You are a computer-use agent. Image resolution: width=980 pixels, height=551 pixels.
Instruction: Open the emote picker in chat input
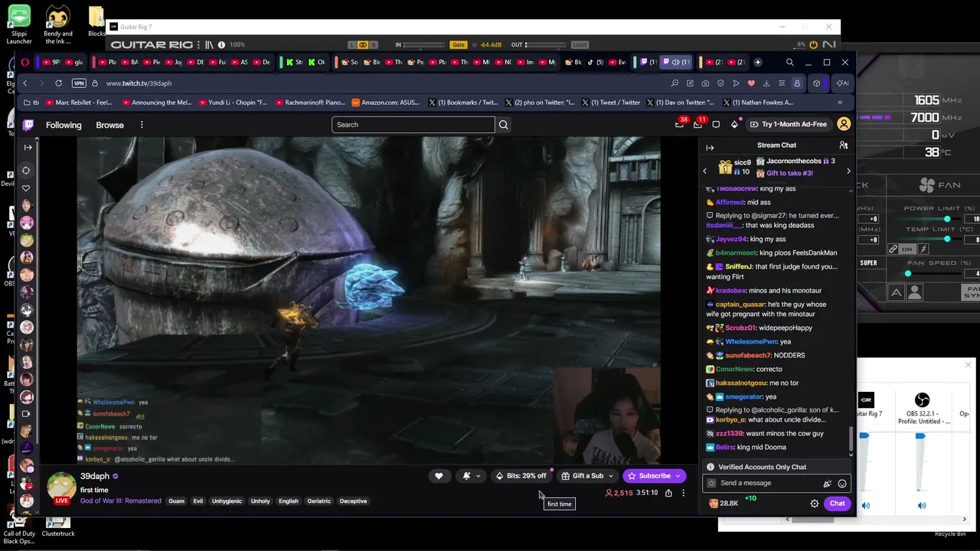coord(842,484)
